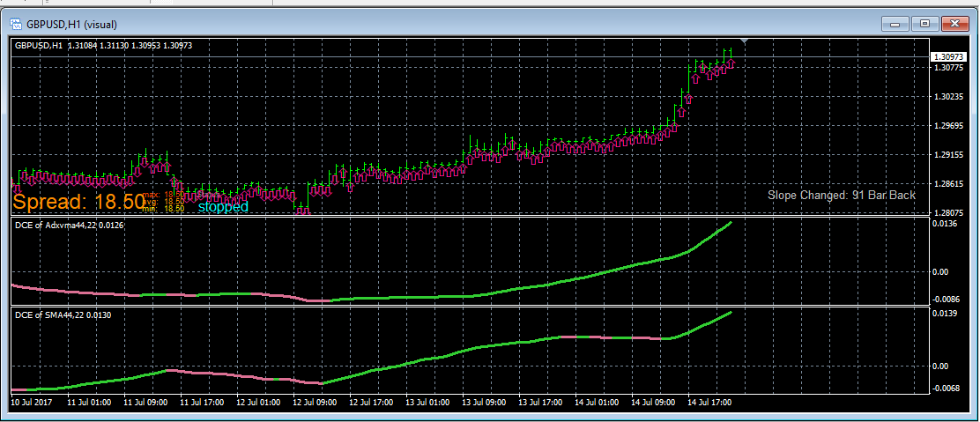Viewport: 980px width, 422px height.
Task: Click the '14 Jul 17:00' time axis label
Action: (x=710, y=403)
